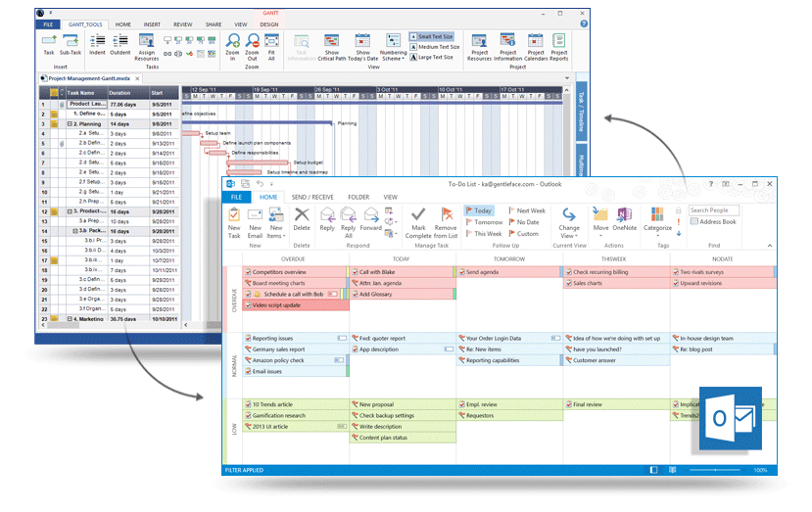Screen dimensions: 812x512
Task: Click the Task / Timeline side panel tab
Action: tap(581, 112)
